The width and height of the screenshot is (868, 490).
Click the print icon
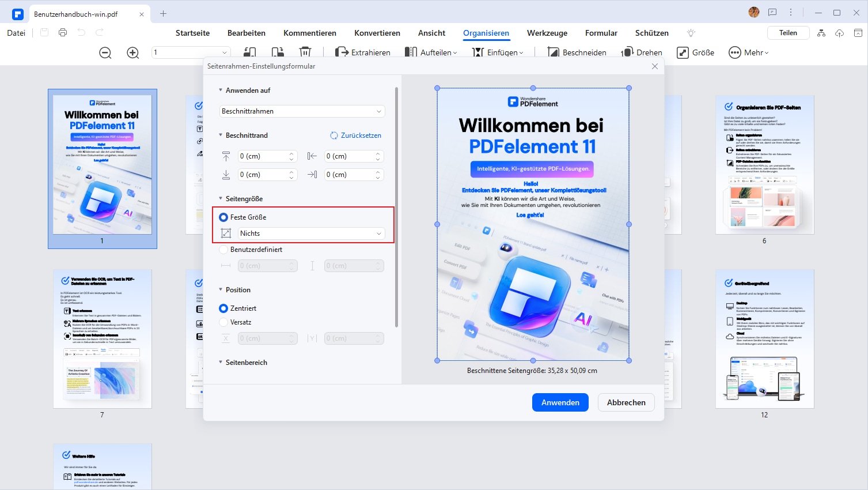pyautogui.click(x=63, y=33)
